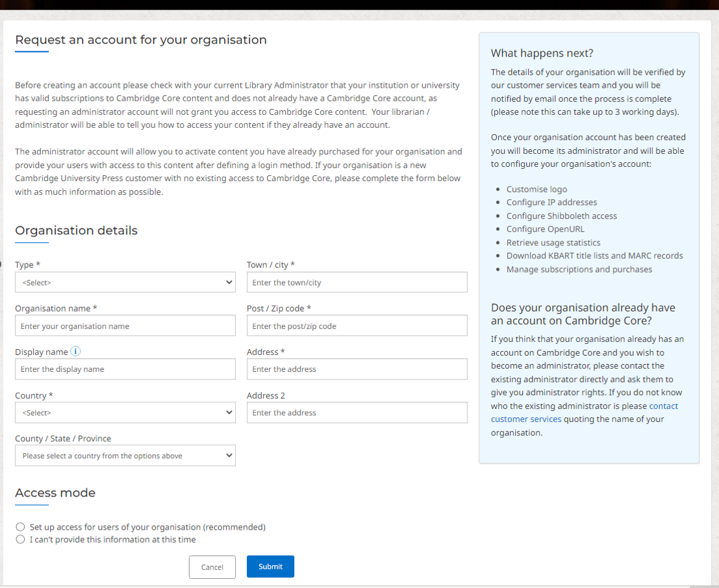Click the Town / city input field
Viewport: 719px width, 588px height.
357,282
